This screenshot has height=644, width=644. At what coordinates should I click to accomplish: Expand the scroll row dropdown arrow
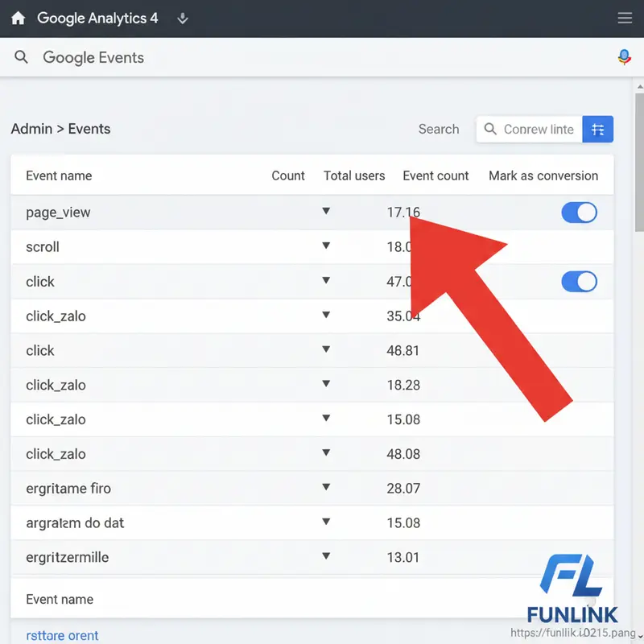(x=326, y=246)
